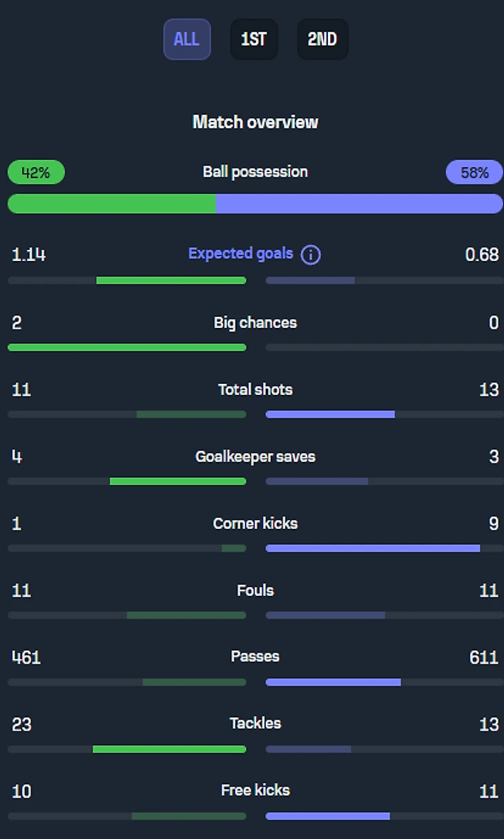Click the Free kicks label
The width and height of the screenshot is (504, 839).
coord(255,790)
